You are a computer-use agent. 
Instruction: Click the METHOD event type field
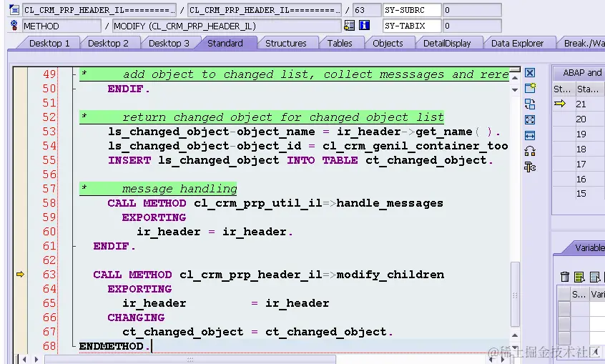[x=62, y=26]
